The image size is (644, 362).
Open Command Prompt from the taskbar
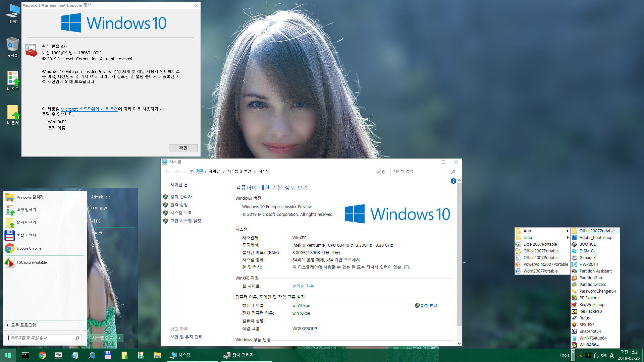(25, 355)
